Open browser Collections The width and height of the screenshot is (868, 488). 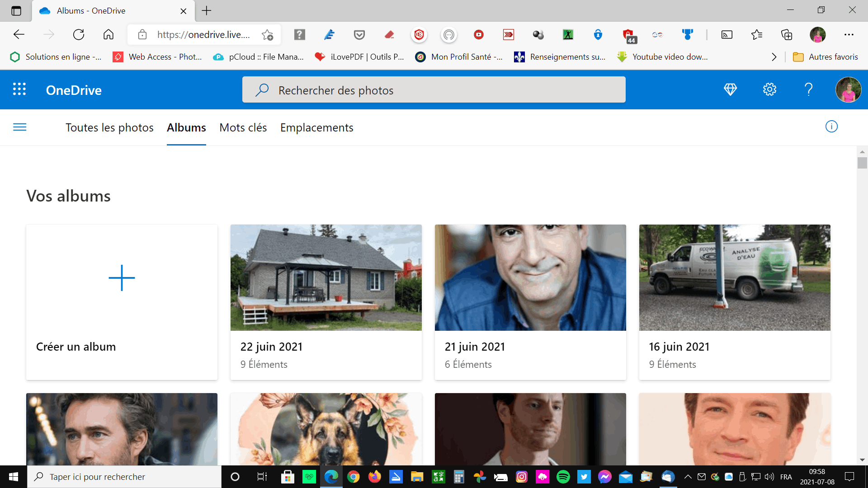pos(787,34)
